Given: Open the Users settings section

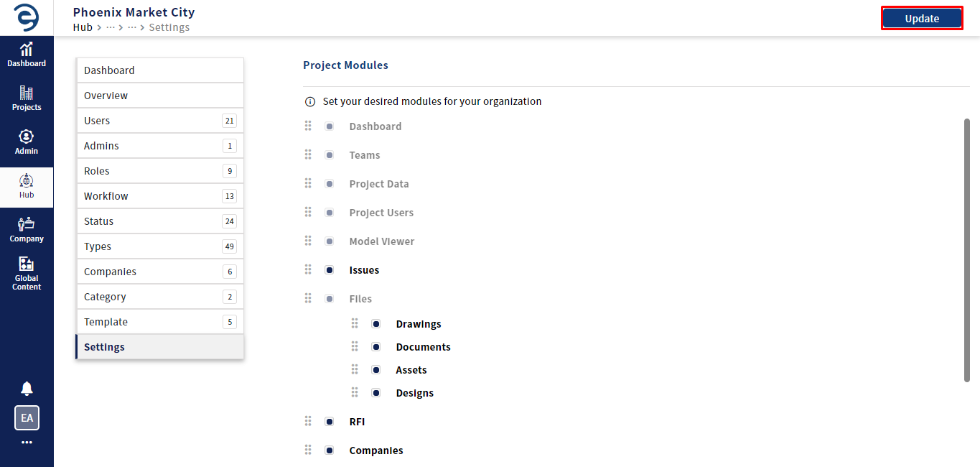Looking at the screenshot, I should [x=160, y=121].
